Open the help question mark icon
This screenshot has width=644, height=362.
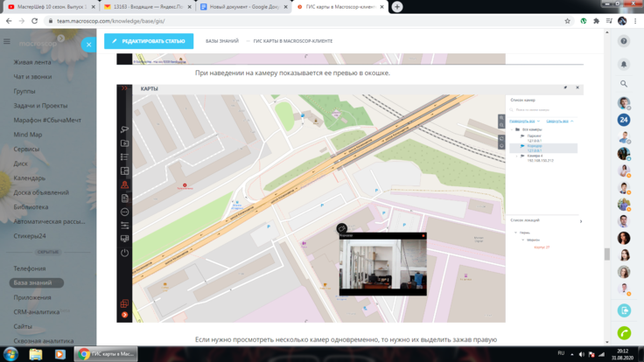624,41
